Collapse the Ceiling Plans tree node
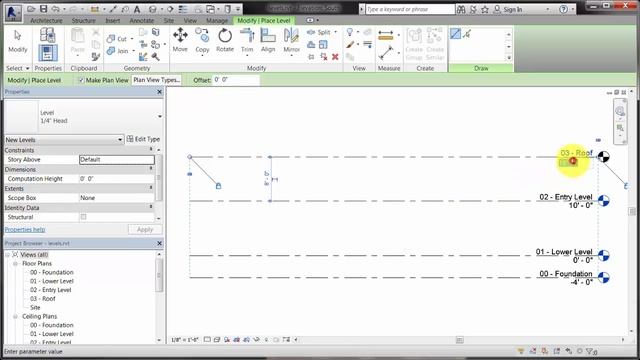This screenshot has width=640, height=360. [x=16, y=316]
